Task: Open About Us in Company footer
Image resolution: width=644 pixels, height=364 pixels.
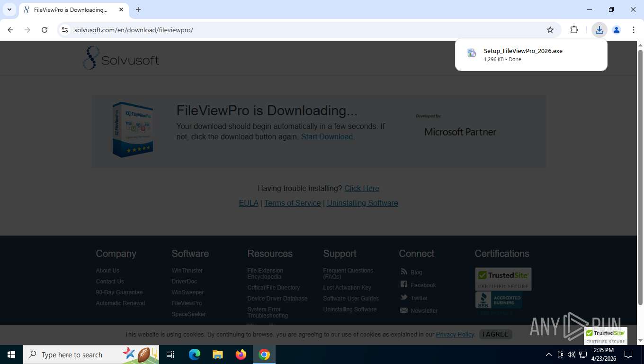Action: [107, 271]
